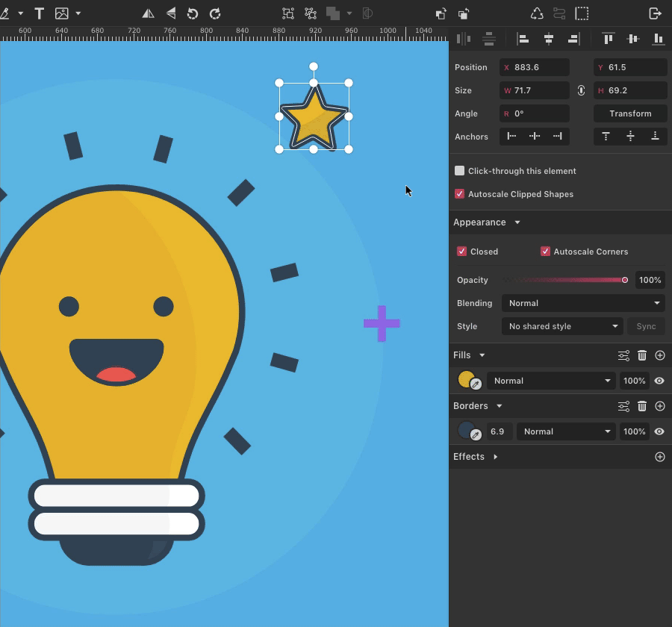Click the border color swatch
The width and height of the screenshot is (672, 627).
[x=467, y=431]
